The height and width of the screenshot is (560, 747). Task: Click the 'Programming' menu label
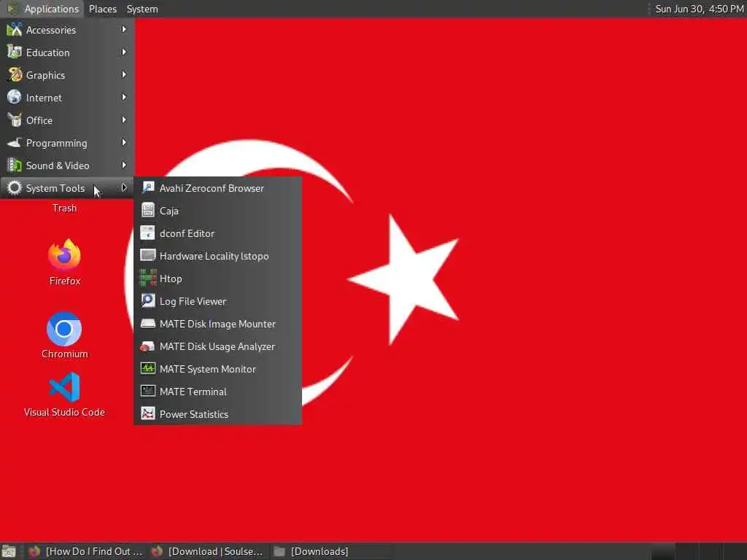pos(57,144)
